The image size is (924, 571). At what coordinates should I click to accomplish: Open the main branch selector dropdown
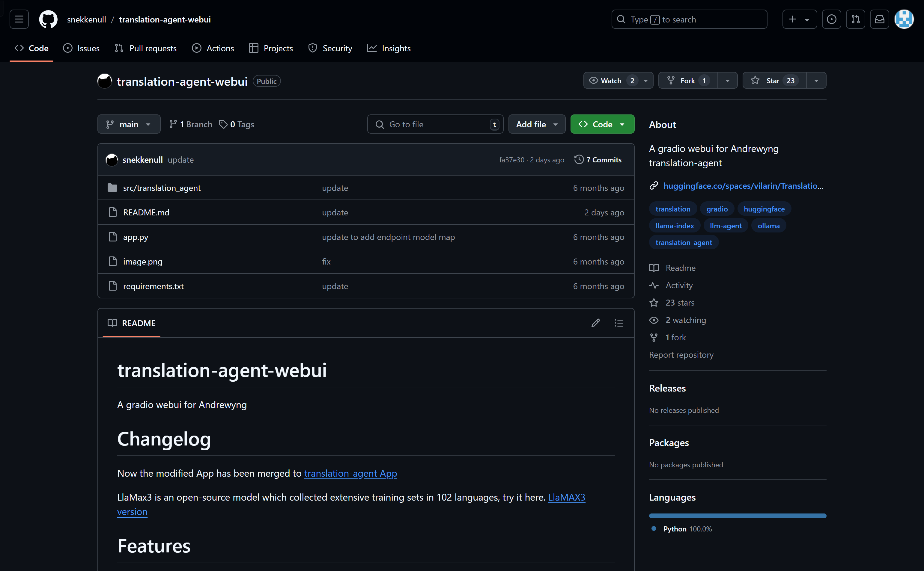[x=129, y=124]
